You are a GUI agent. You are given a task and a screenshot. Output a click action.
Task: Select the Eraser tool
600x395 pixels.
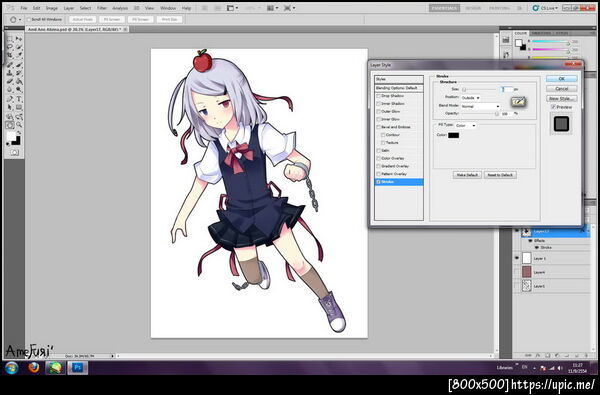tap(10, 81)
